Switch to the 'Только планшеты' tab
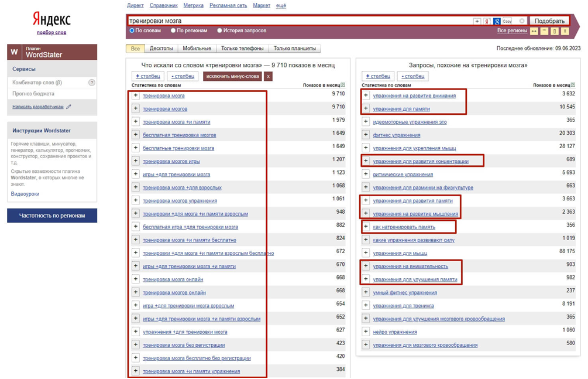The image size is (588, 379). [x=295, y=49]
